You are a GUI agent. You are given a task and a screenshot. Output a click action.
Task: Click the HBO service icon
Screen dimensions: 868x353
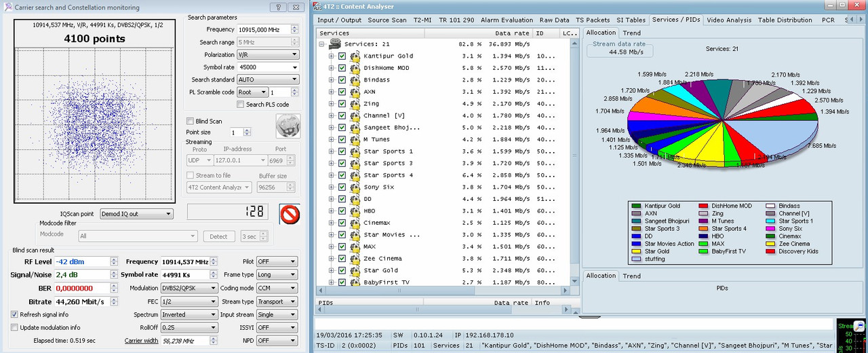[355, 210]
